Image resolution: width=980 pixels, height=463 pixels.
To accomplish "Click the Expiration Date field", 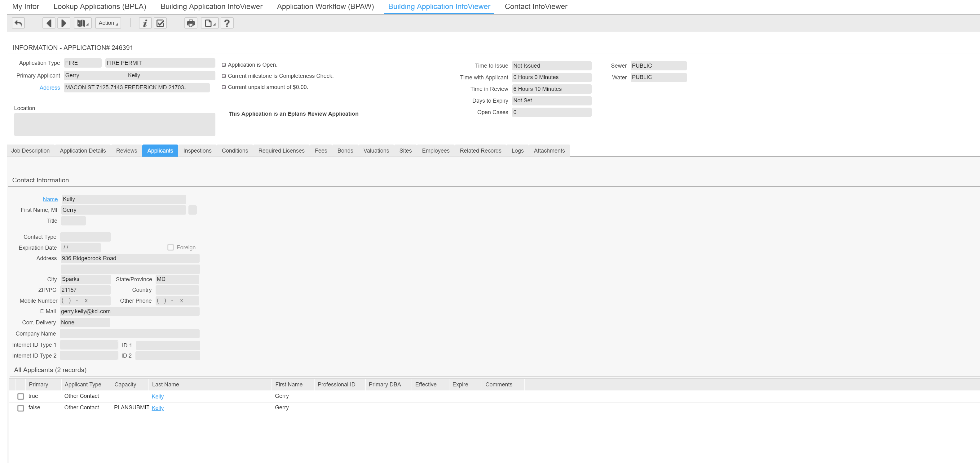I will tap(81, 248).
